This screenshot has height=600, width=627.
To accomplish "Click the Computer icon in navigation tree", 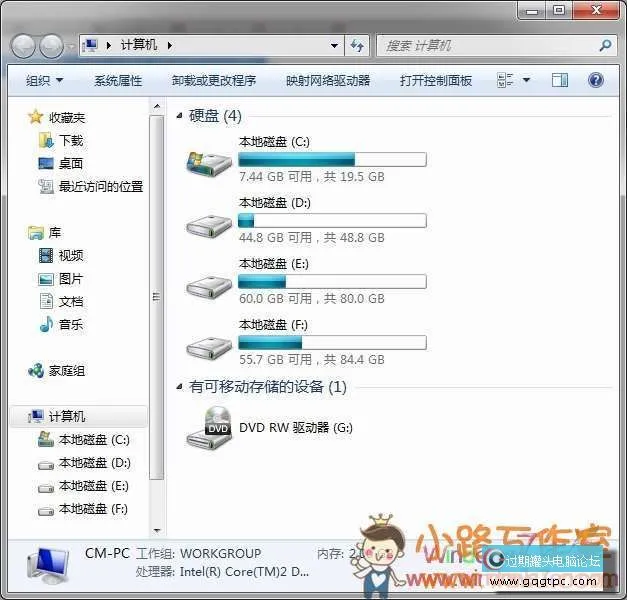I will point(36,416).
